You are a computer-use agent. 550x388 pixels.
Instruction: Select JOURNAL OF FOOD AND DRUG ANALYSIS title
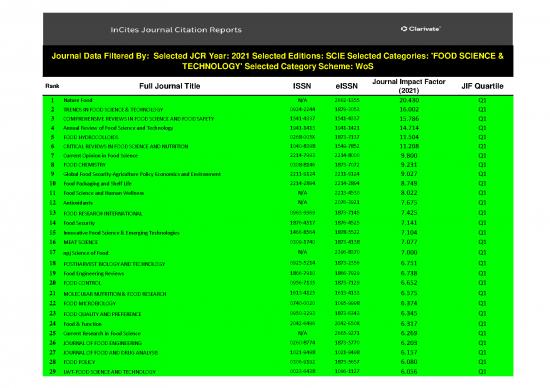[x=110, y=353]
